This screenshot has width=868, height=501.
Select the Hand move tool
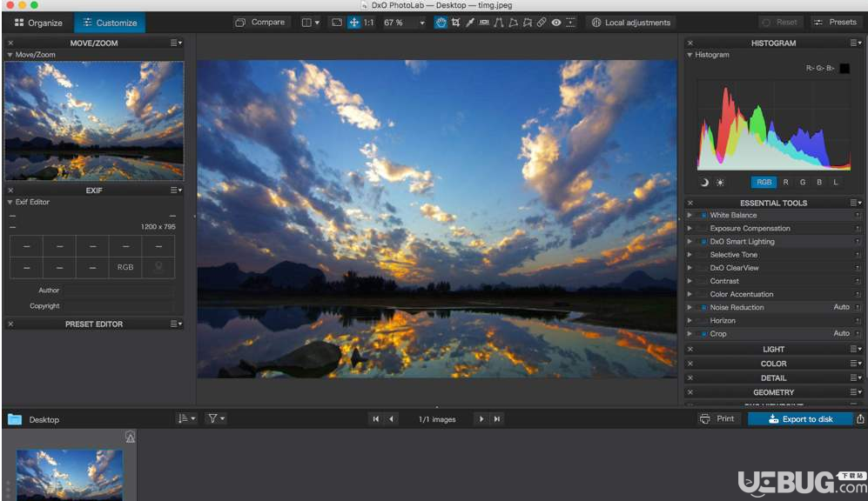(441, 23)
